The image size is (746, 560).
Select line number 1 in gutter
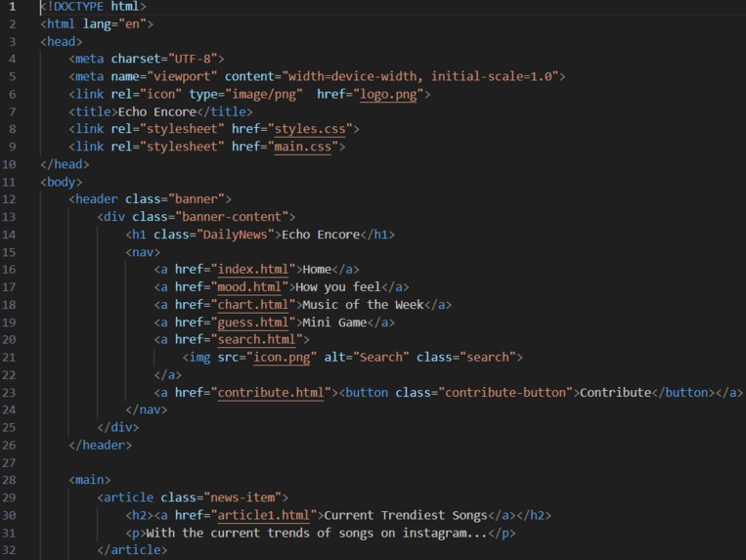click(x=12, y=7)
